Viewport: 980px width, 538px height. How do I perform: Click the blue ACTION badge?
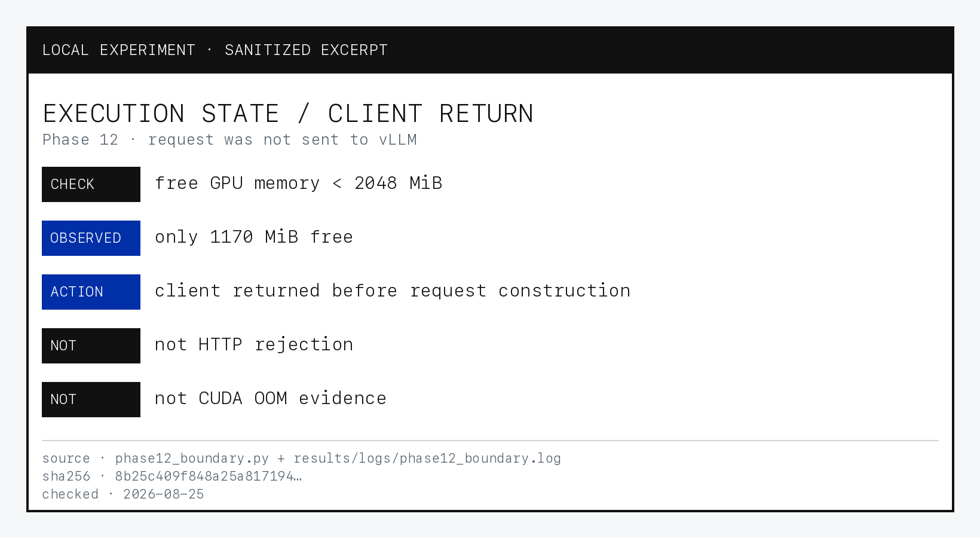point(91,292)
